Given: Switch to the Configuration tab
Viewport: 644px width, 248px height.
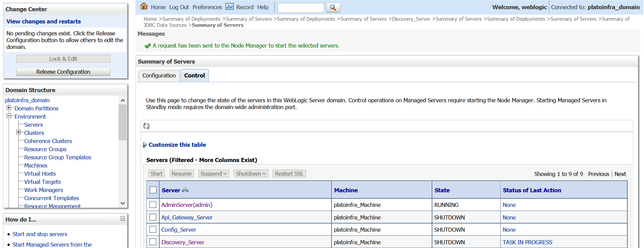Looking at the screenshot, I should tap(159, 75).
